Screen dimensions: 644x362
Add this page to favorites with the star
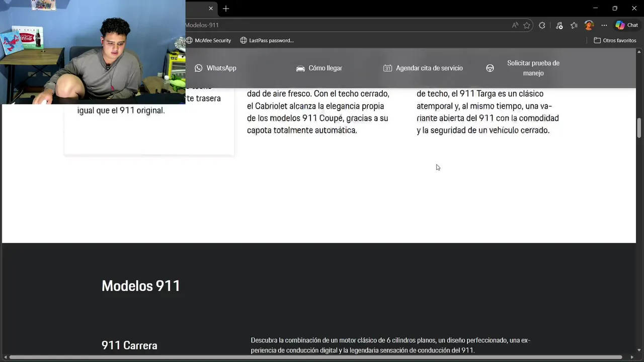527,25
